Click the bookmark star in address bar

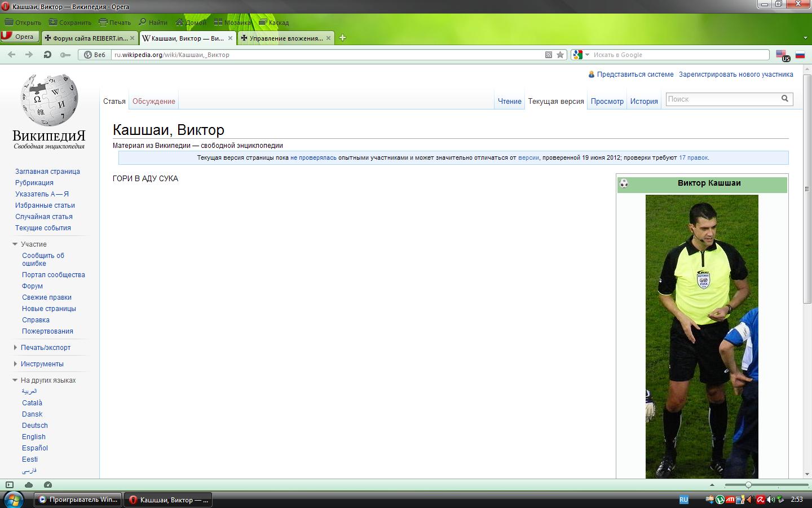click(x=560, y=55)
